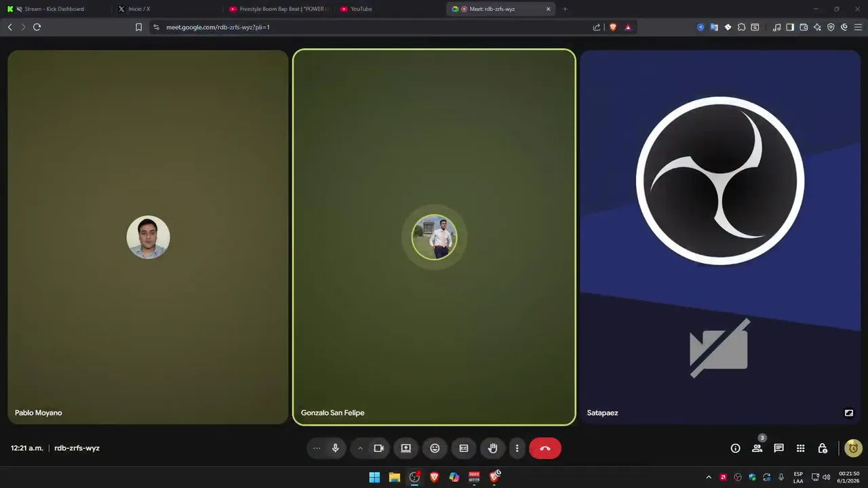Screen dimensions: 868x488
Task: Go back in browser history
Action: tap(9, 27)
